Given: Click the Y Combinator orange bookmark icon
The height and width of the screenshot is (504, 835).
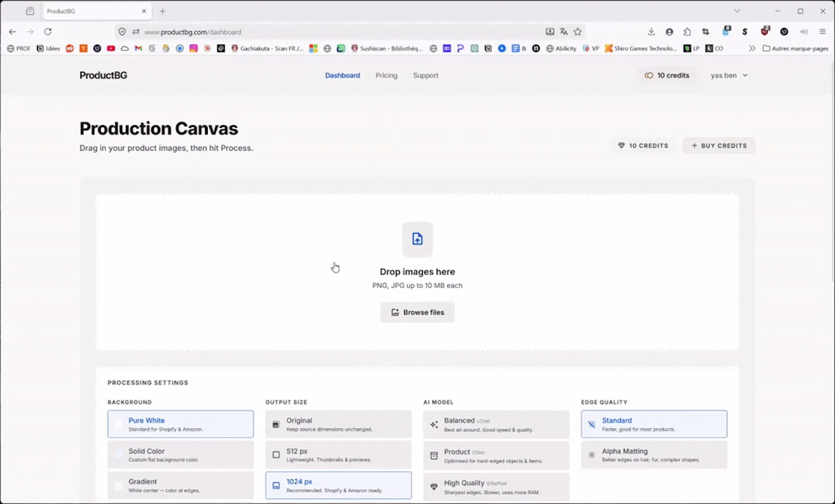Looking at the screenshot, I should tap(83, 49).
